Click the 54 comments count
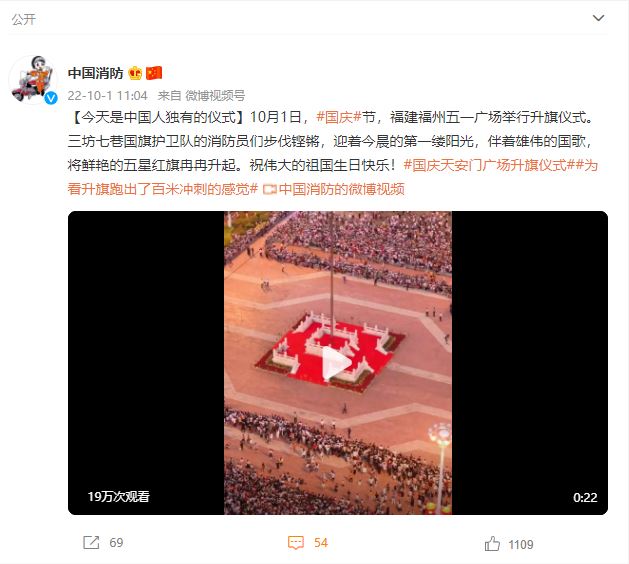Image resolution: width=629 pixels, height=564 pixels. coord(321,543)
